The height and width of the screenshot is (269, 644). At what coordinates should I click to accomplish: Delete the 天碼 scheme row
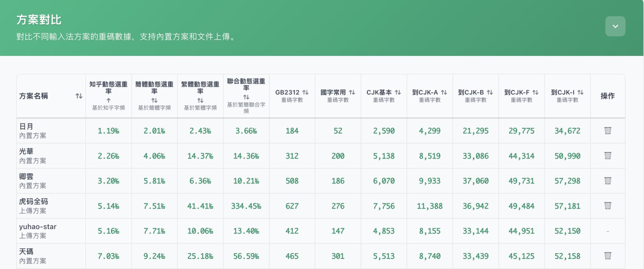click(x=607, y=256)
